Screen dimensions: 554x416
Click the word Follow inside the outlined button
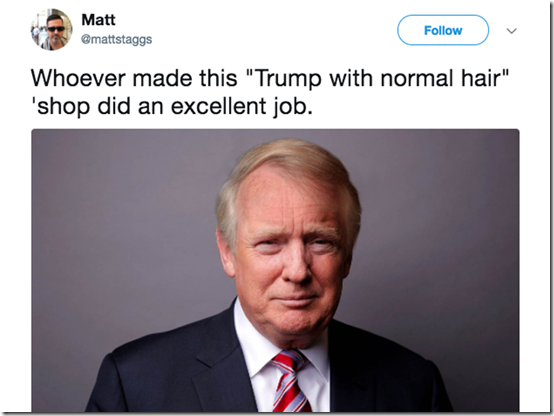(443, 30)
